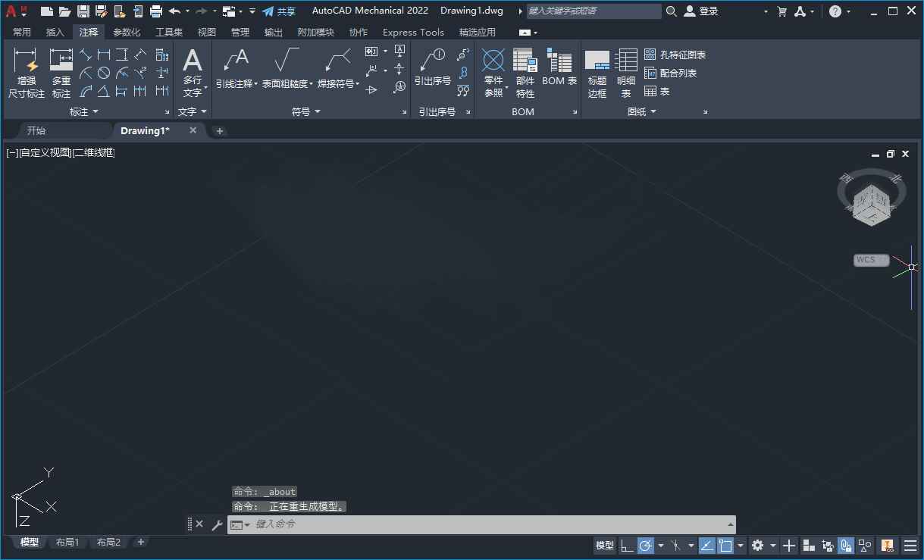Click the 配合列表 fits list button
This screenshot has width=924, height=560.
click(670, 73)
